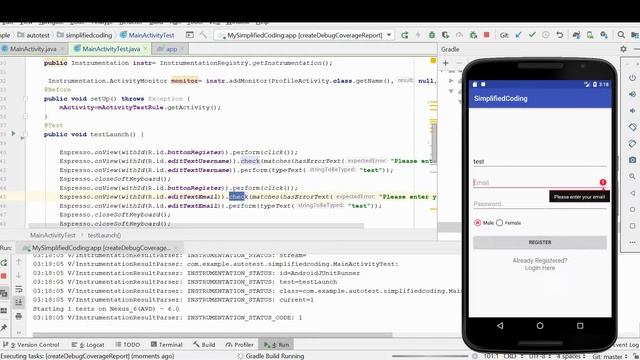Open Profiler tool window tab
Viewport: 640px width, 360px height.
240,345
